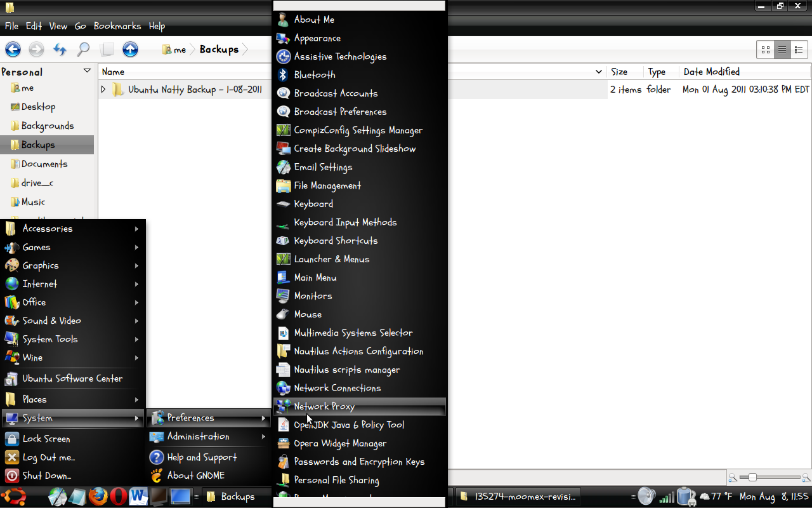Open Keyboard Shortcuts preferences
The image size is (812, 508).
tap(360, 241)
